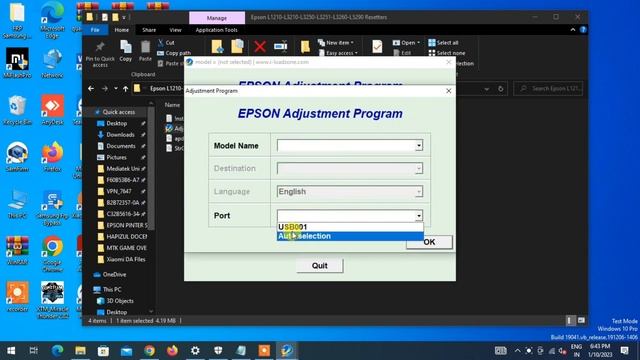The width and height of the screenshot is (640, 360).
Task: Open the AnyDesk desktop icon
Action: point(52,110)
